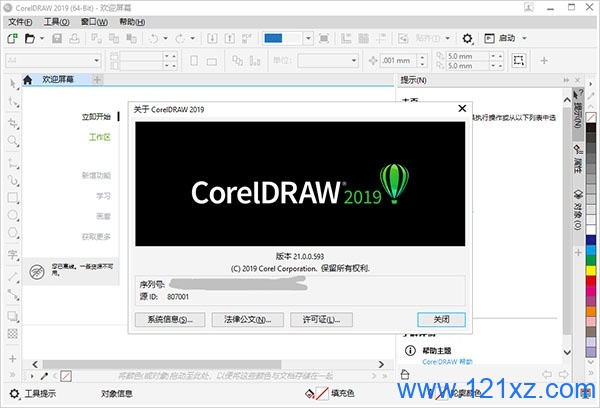Open the 工具(O) menu
The height and width of the screenshot is (408, 600).
tap(56, 22)
